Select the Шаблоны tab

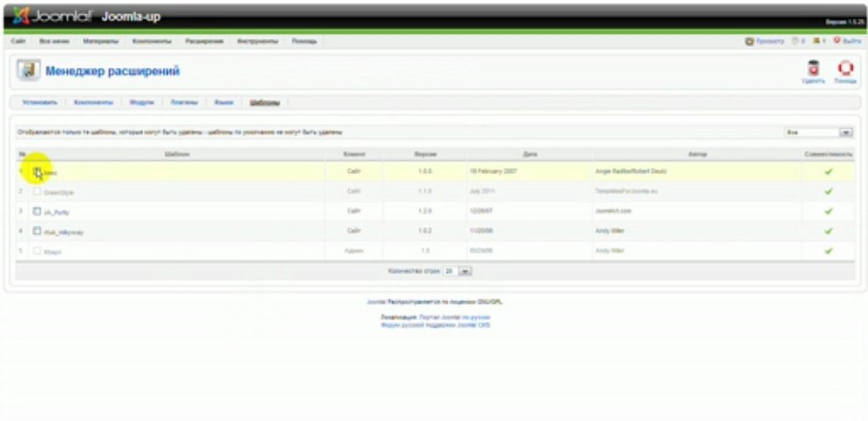click(265, 102)
